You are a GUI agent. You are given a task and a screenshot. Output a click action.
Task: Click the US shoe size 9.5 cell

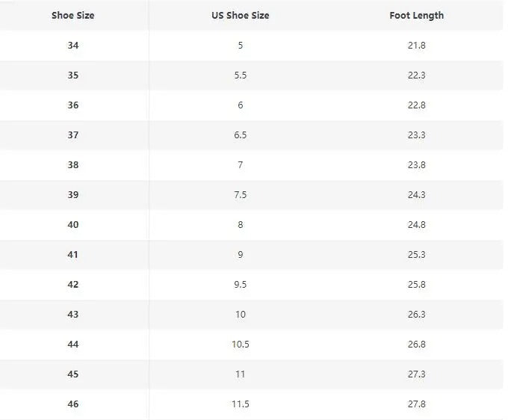pyautogui.click(x=240, y=285)
